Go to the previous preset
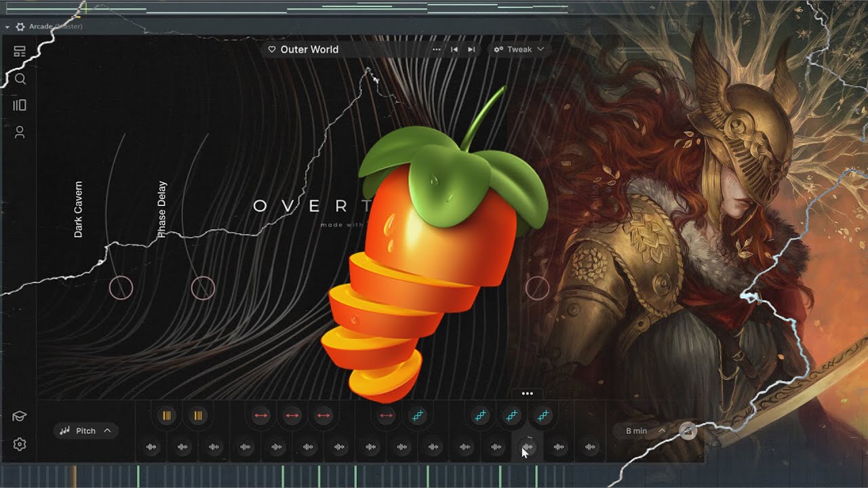Viewport: 868px width, 488px height. tap(454, 49)
